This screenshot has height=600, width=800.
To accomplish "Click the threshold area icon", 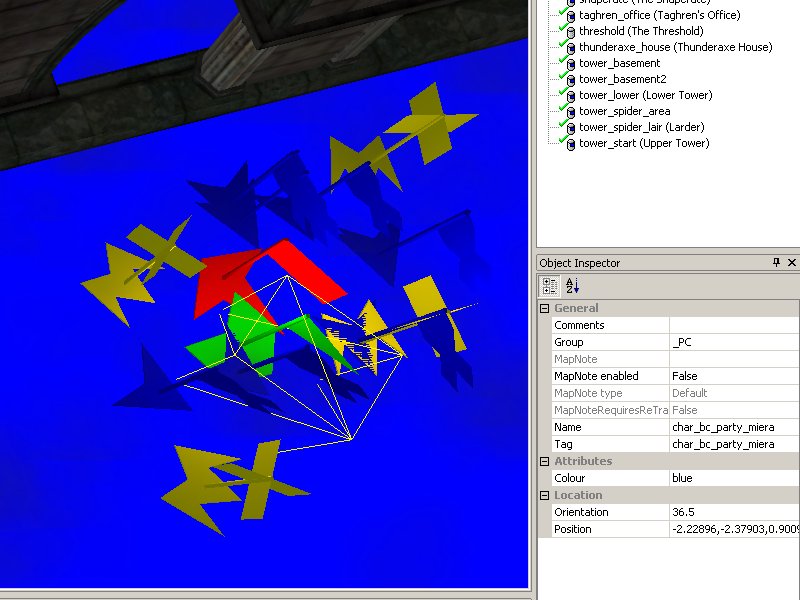I will (570, 31).
